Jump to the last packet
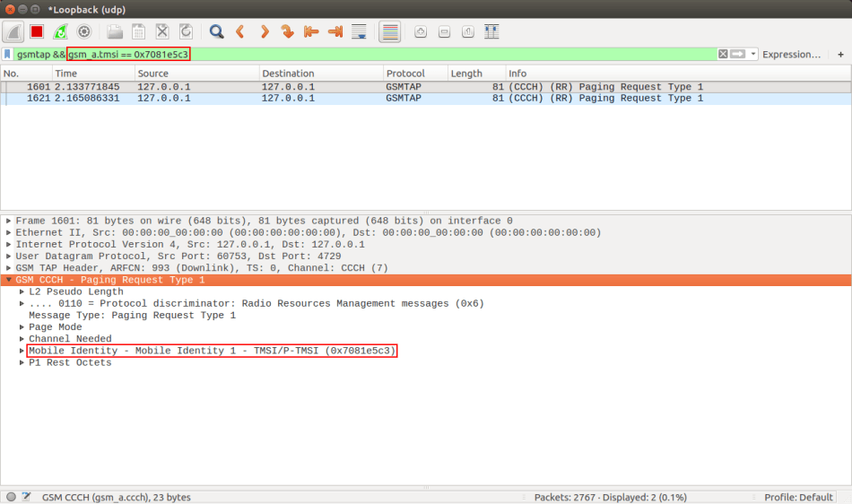 point(335,31)
